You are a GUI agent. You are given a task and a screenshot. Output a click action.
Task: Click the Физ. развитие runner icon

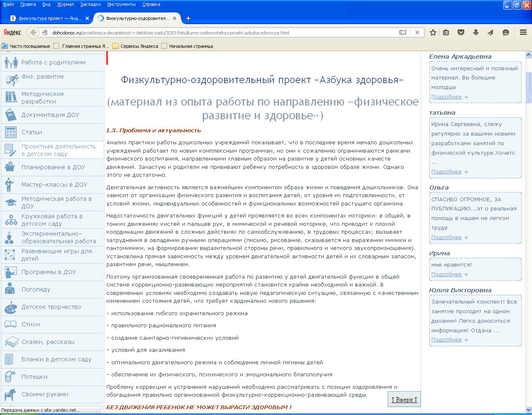point(12,80)
